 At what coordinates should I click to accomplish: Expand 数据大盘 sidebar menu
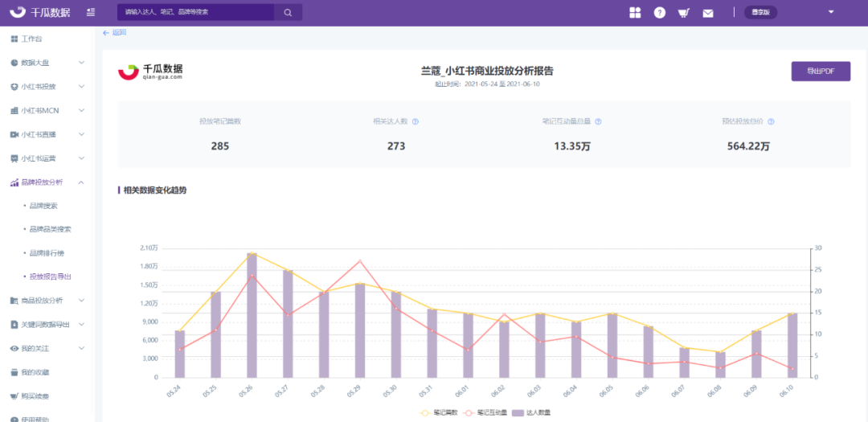[x=47, y=63]
